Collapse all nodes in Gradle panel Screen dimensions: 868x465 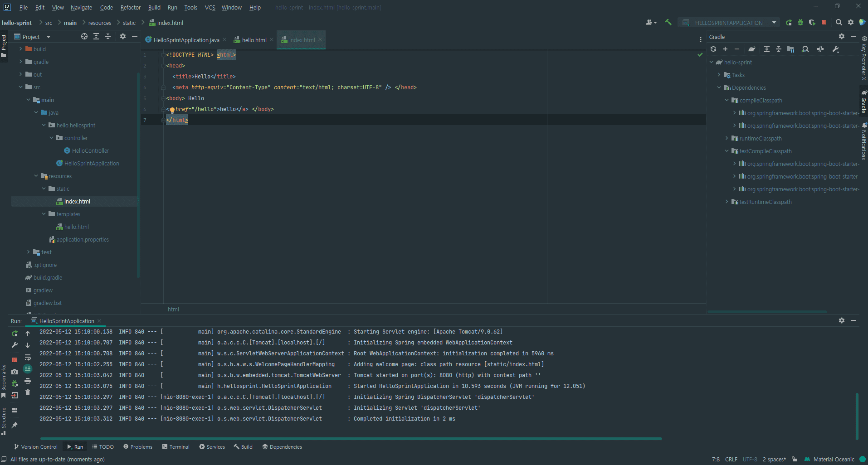coord(779,49)
